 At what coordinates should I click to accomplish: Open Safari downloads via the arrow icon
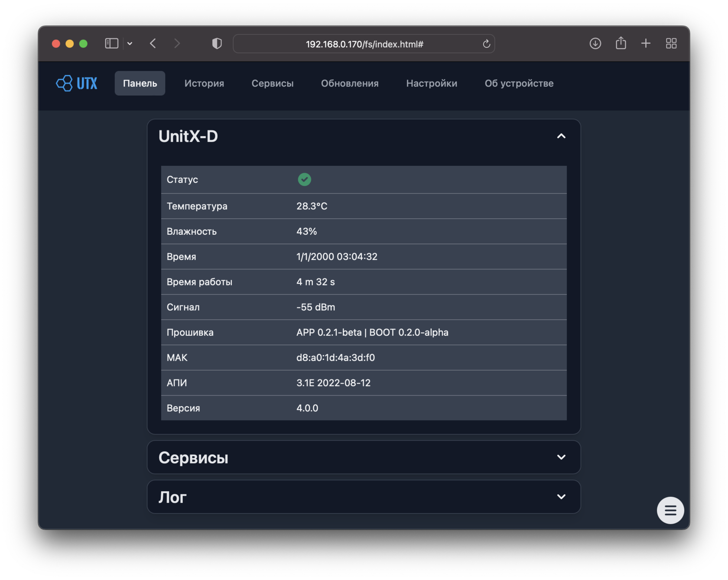[x=595, y=43]
